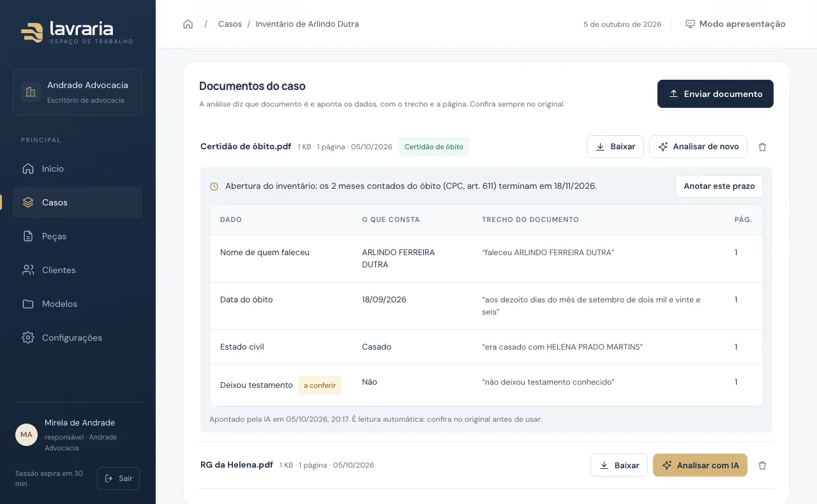The height and width of the screenshot is (504, 817).
Task: Click the 'Mirela de Andrade' user name
Action: point(80,423)
